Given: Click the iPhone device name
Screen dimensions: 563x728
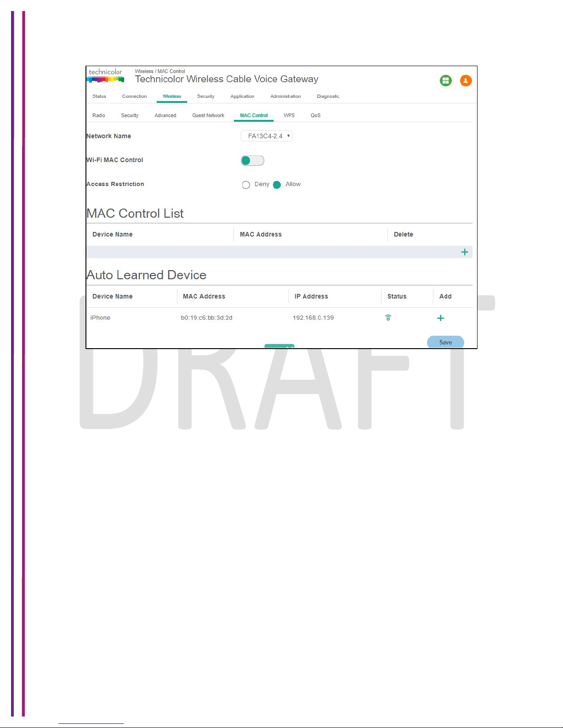Looking at the screenshot, I should [100, 318].
